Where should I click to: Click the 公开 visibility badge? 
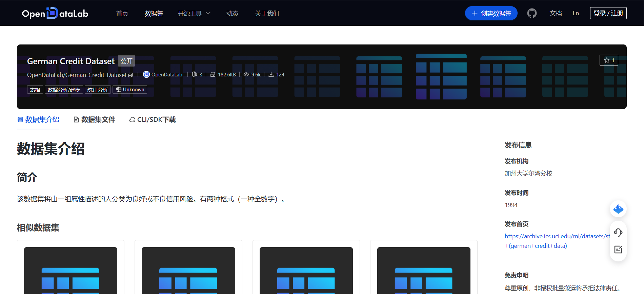pyautogui.click(x=126, y=61)
